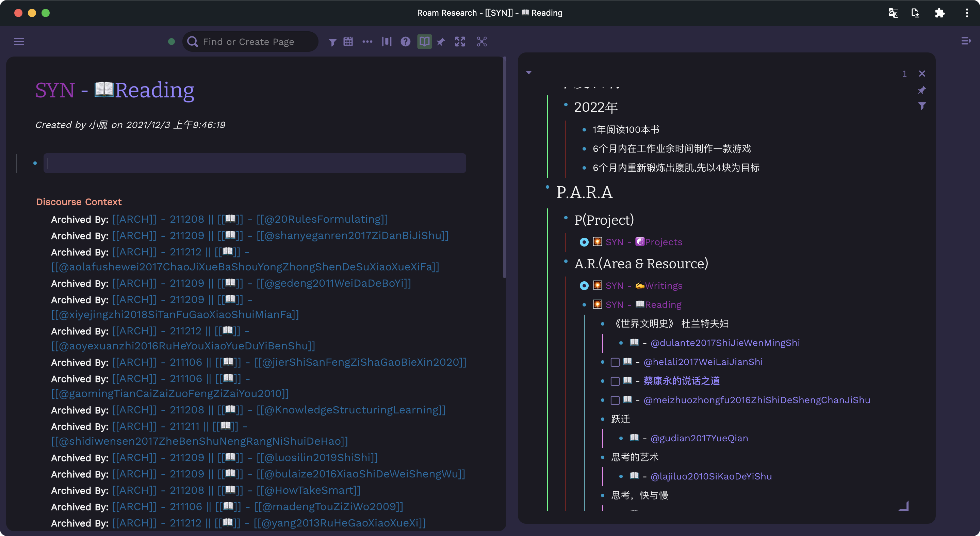Click the pin icon in top toolbar
Viewport: 980px width, 536px height.
(441, 42)
